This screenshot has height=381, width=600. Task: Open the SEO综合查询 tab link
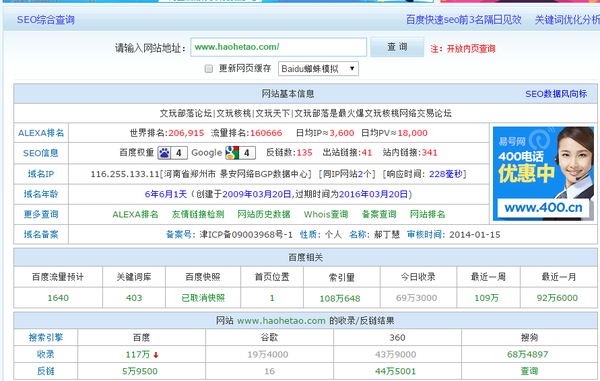coord(46,20)
